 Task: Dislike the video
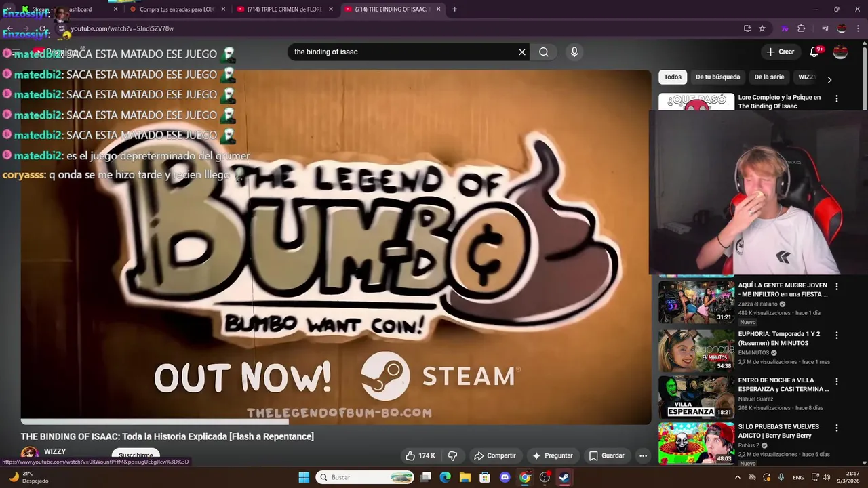pyautogui.click(x=453, y=455)
